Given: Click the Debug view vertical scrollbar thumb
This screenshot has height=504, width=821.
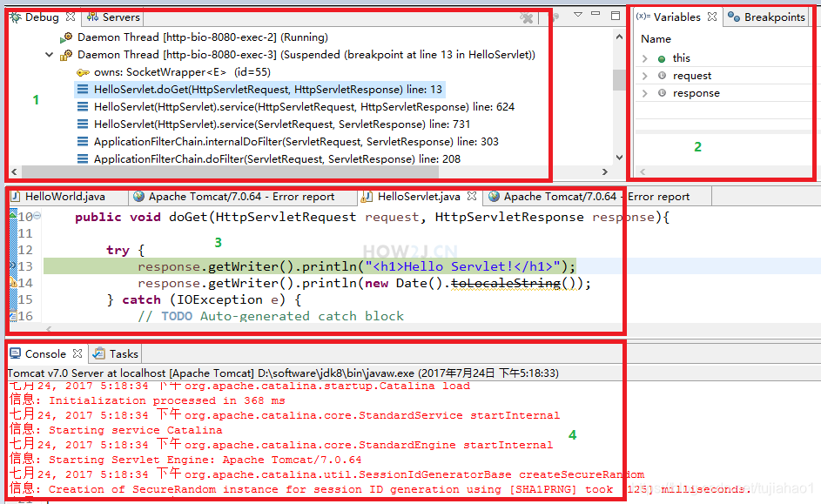Looking at the screenshot, I should [619, 80].
